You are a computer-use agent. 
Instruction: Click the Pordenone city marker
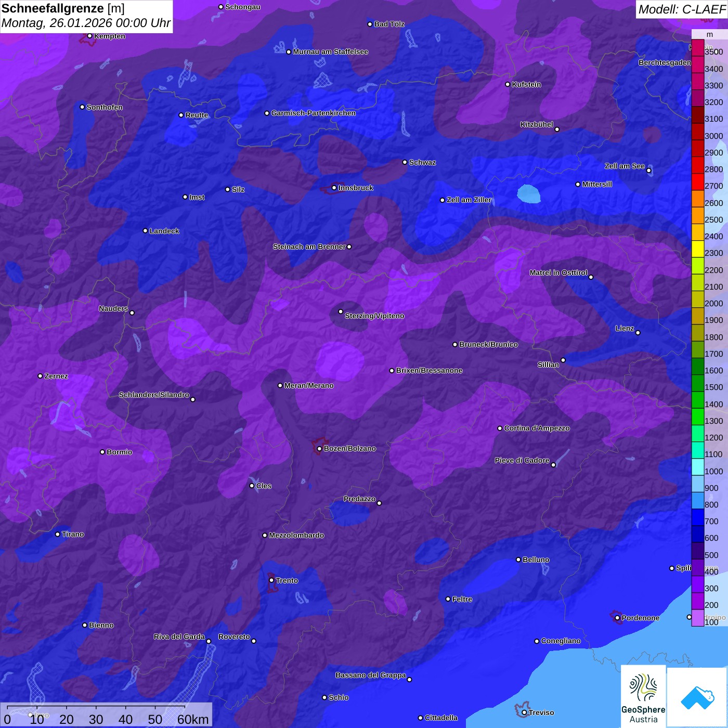(617, 618)
